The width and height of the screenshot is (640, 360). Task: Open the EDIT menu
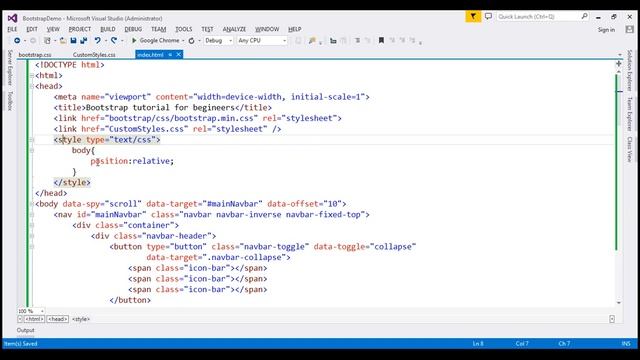[x=32, y=29]
